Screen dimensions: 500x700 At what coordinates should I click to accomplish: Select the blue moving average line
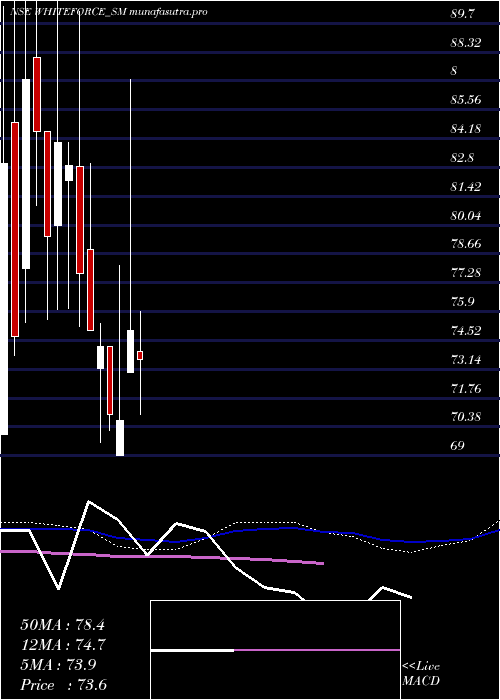pyautogui.click(x=250, y=535)
